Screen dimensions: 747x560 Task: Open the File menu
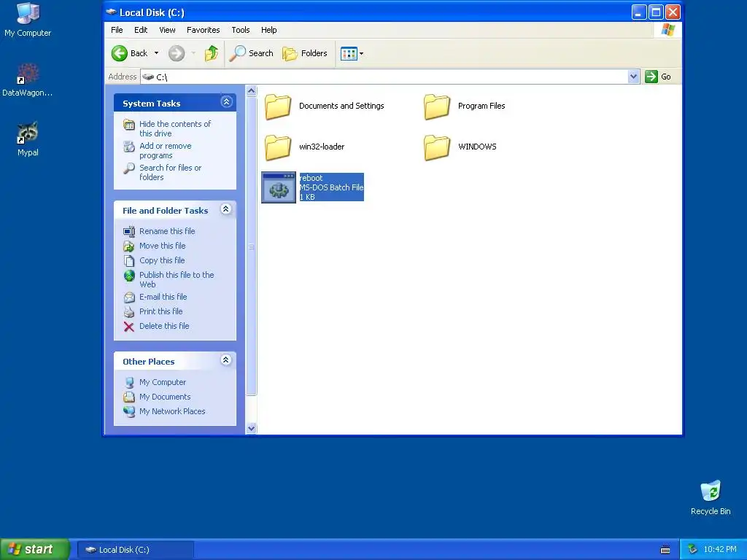pos(117,30)
